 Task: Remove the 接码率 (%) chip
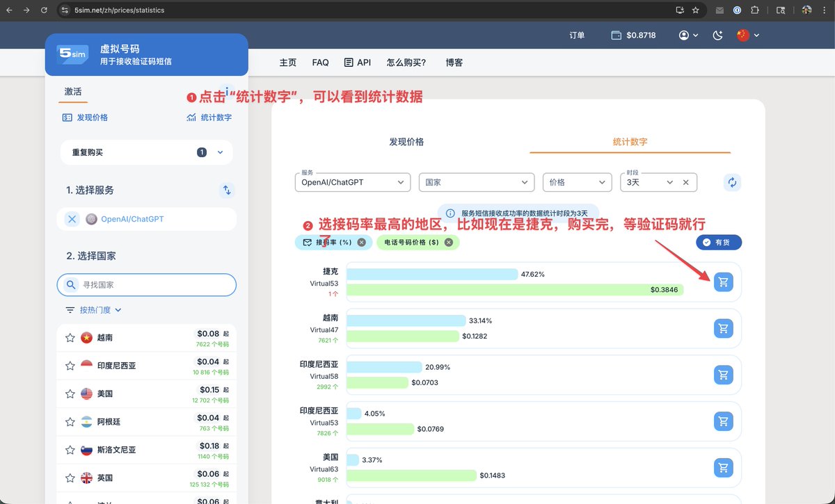coord(361,242)
